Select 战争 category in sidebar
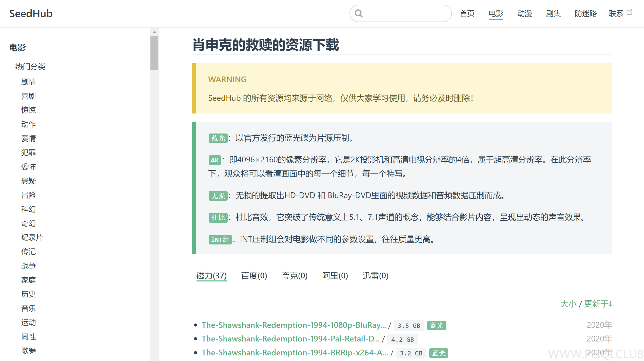The height and width of the screenshot is (361, 644). tap(29, 266)
